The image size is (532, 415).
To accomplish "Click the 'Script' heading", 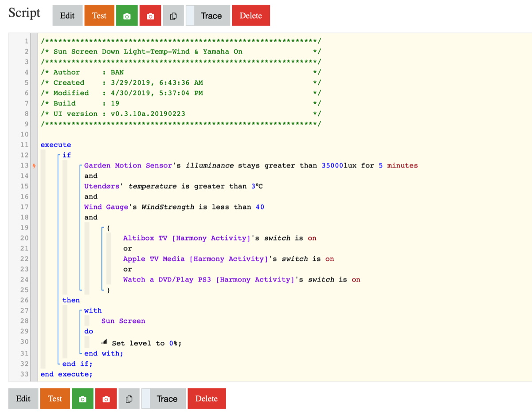I will coord(24,13).
